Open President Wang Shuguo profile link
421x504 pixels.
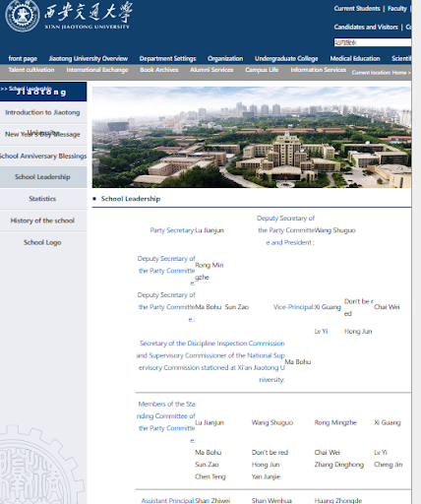tap(334, 230)
